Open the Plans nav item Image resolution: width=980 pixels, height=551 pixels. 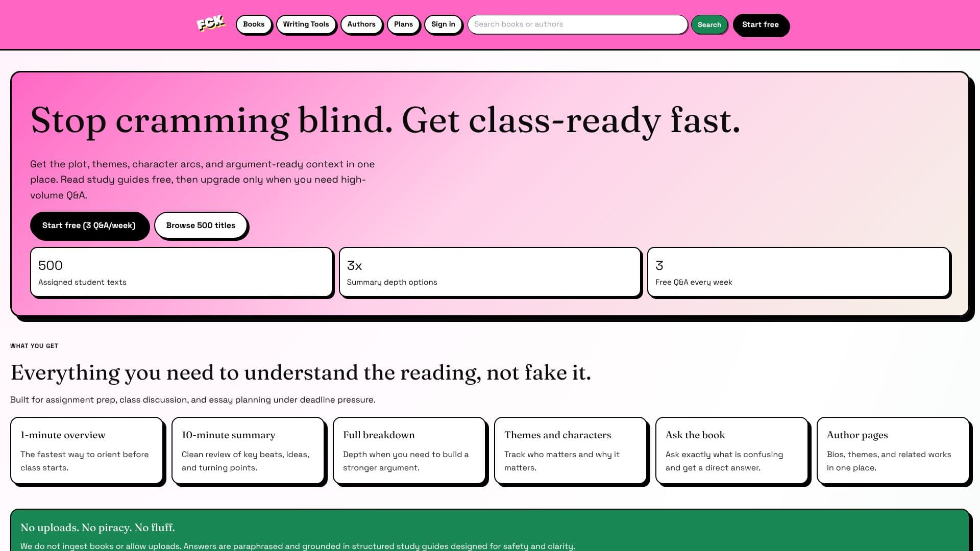[x=403, y=24]
